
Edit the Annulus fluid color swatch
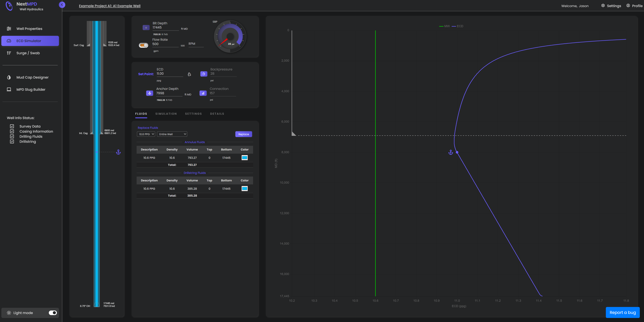click(x=244, y=158)
